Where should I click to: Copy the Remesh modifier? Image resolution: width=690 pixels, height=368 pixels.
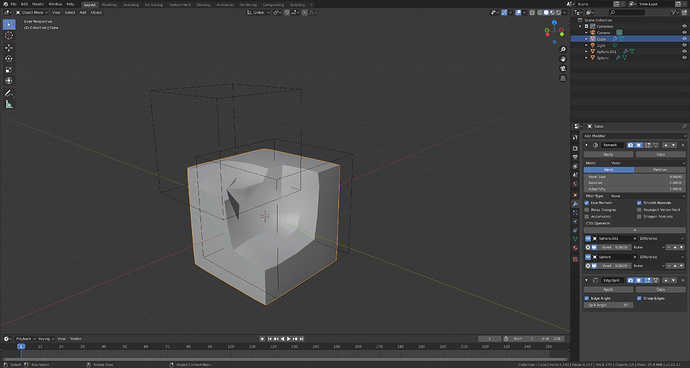pyautogui.click(x=661, y=155)
